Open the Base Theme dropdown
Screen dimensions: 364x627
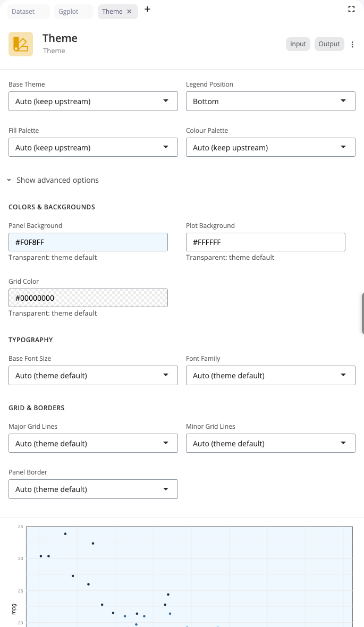(x=93, y=101)
